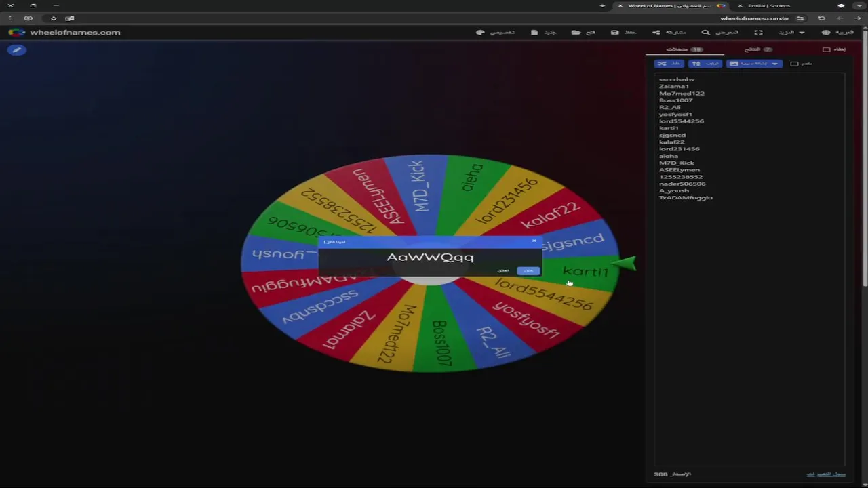Image resolution: width=868 pixels, height=488 pixels.
Task: Click the address bar URL field
Action: coord(755,18)
